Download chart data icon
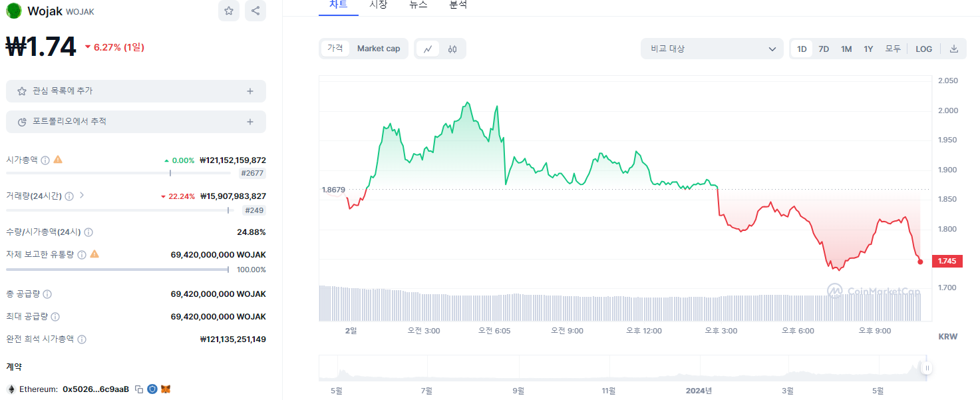 (954, 49)
